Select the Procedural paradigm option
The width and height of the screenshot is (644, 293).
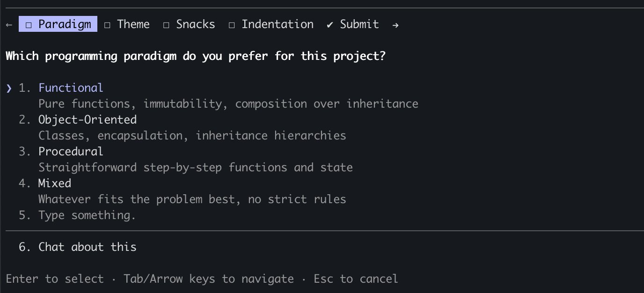pos(71,151)
